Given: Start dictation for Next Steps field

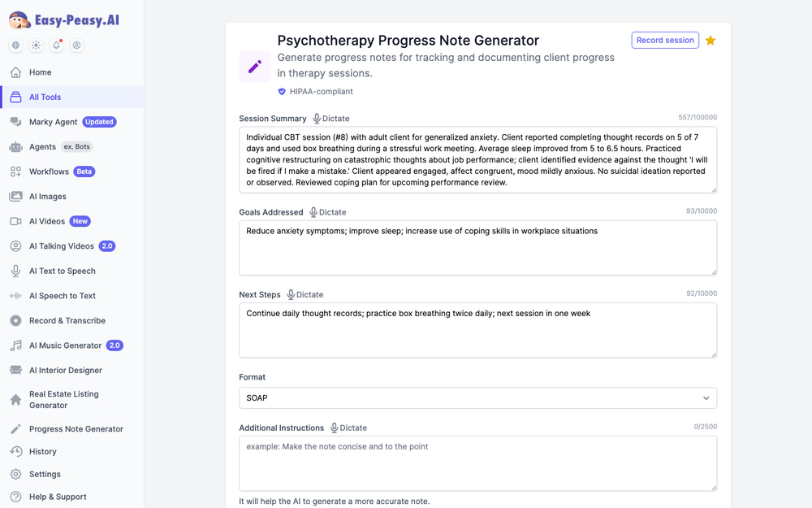Looking at the screenshot, I should (x=305, y=295).
